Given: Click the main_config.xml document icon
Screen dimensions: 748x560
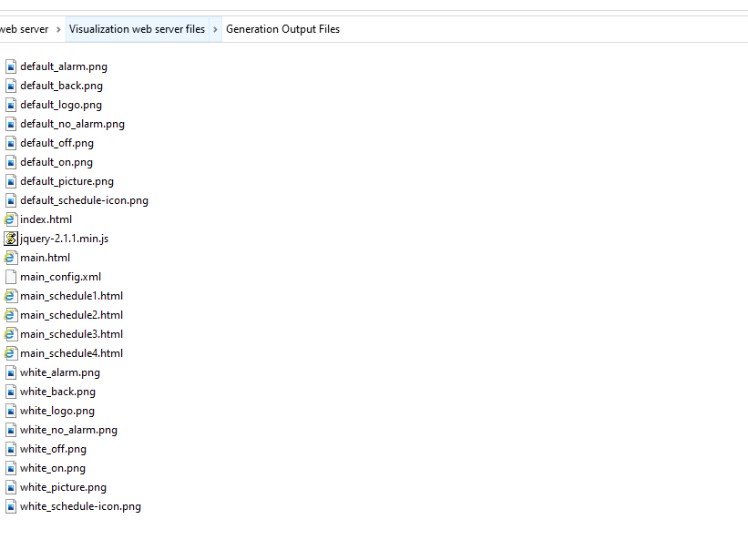Looking at the screenshot, I should click(11, 277).
